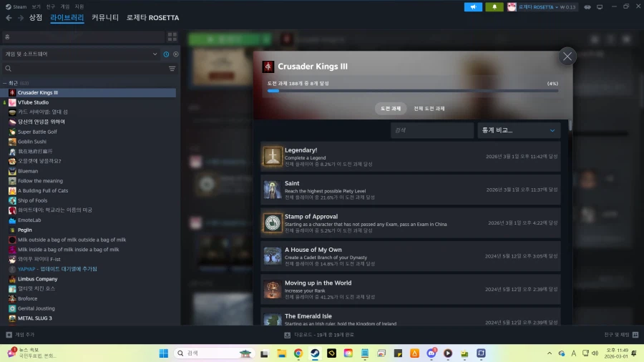This screenshot has width=644, height=362.
Task: Click the library grid view icon
Action: point(172,36)
